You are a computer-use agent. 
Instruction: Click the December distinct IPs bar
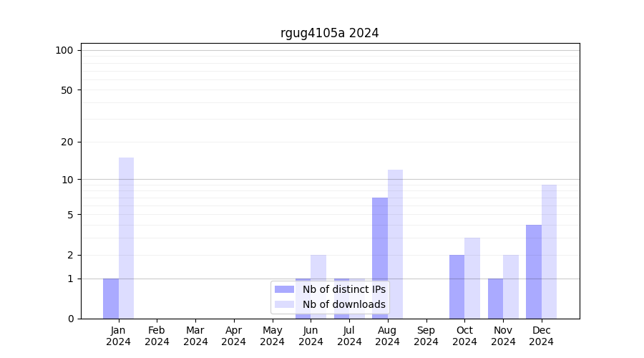[x=534, y=271]
